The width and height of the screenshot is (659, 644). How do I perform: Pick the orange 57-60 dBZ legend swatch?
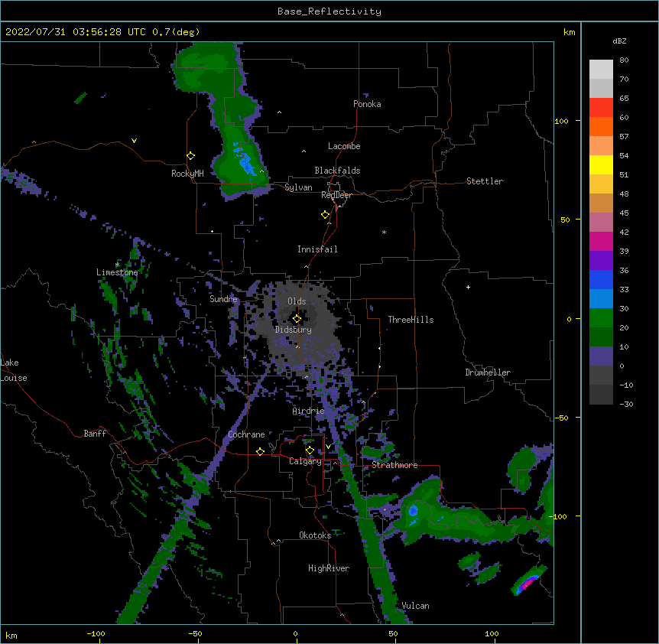pyautogui.click(x=601, y=126)
